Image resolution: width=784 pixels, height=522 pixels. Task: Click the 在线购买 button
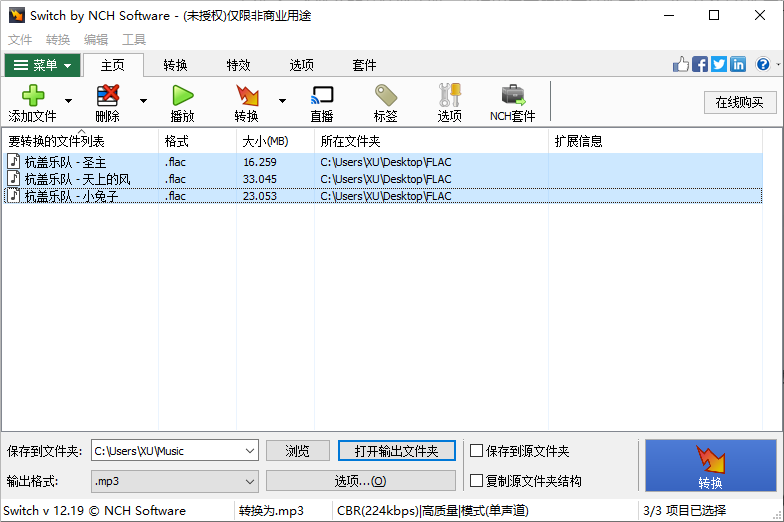pyautogui.click(x=740, y=102)
